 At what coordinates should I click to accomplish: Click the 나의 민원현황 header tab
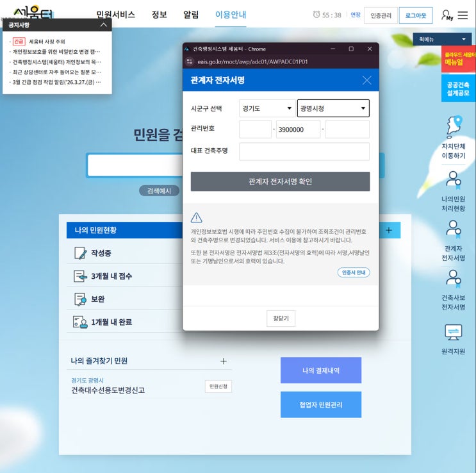click(124, 230)
